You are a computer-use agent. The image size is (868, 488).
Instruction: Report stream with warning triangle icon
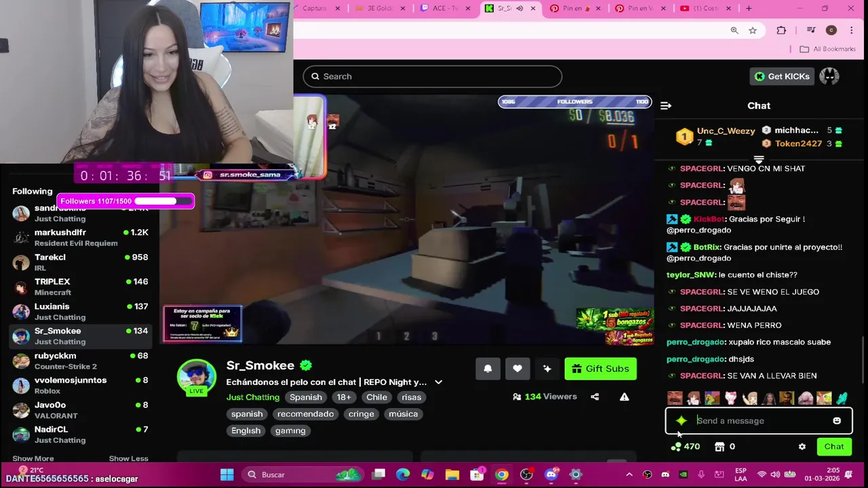625,397
